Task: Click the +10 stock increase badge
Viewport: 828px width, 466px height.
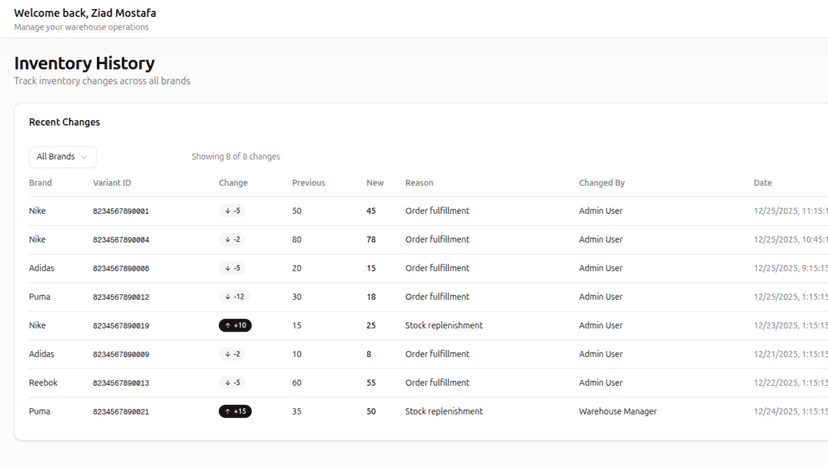Action: (235, 325)
